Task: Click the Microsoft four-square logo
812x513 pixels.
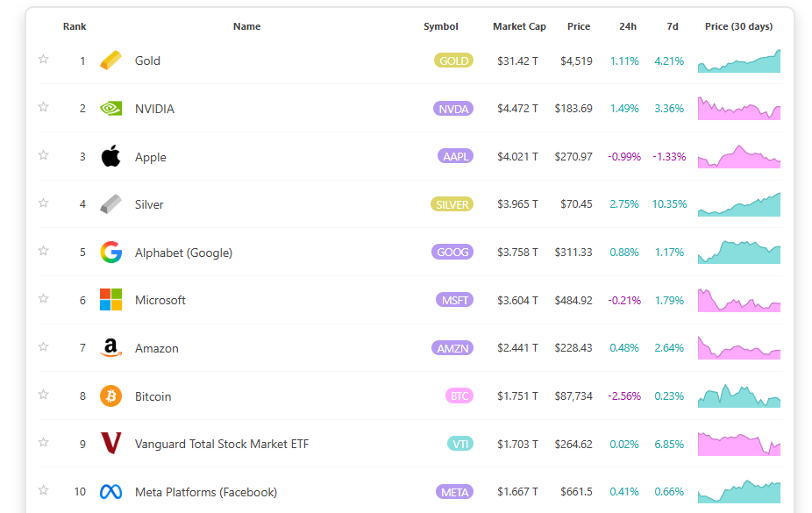Action: 110,299
